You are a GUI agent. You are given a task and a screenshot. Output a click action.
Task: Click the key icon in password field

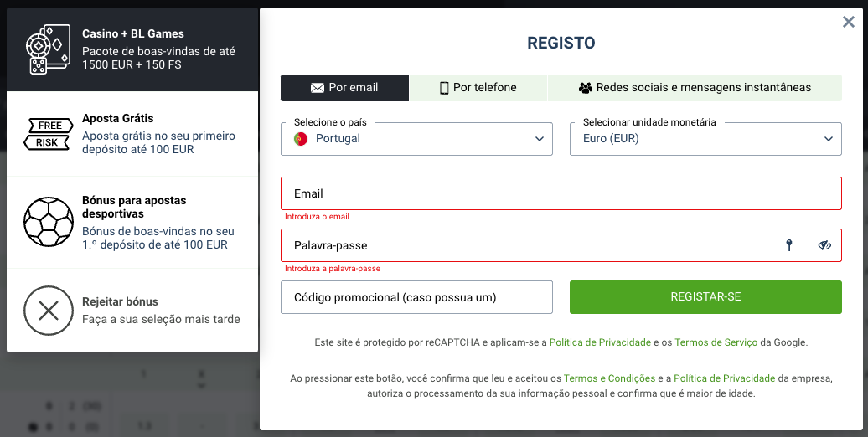point(788,245)
